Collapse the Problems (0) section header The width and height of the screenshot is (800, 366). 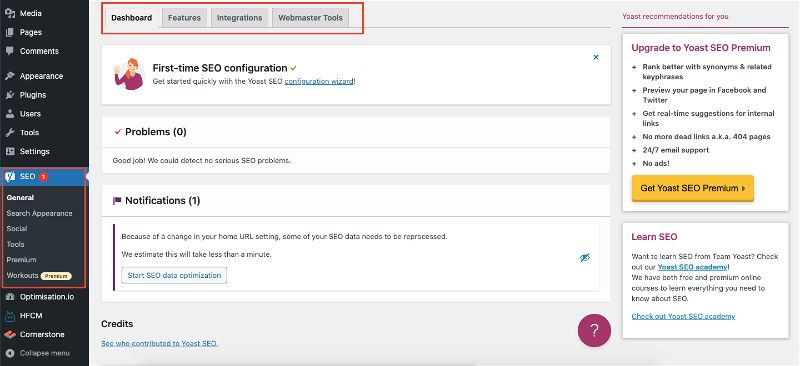point(356,132)
